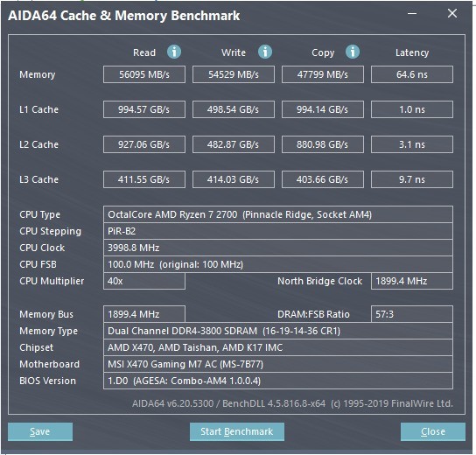Select the Memory Read 56095 MB/s field
The image size is (476, 455).
(x=144, y=74)
